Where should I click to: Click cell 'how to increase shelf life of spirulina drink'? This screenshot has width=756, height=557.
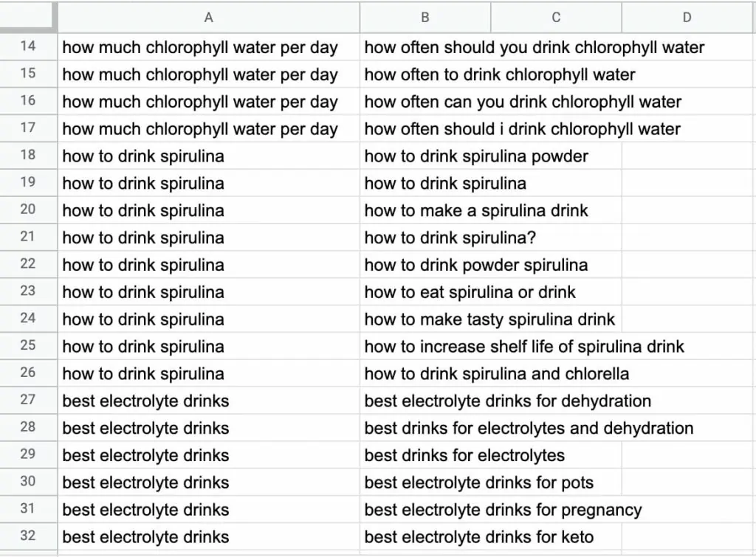[x=524, y=346]
